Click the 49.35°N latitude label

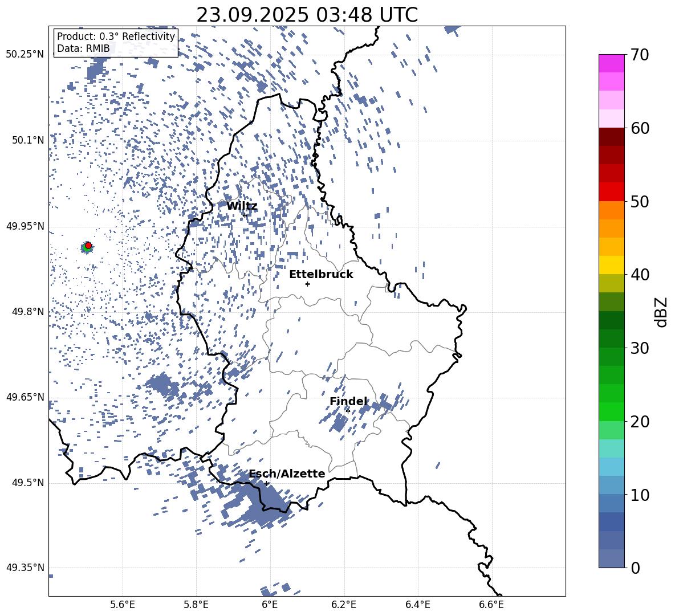point(25,568)
